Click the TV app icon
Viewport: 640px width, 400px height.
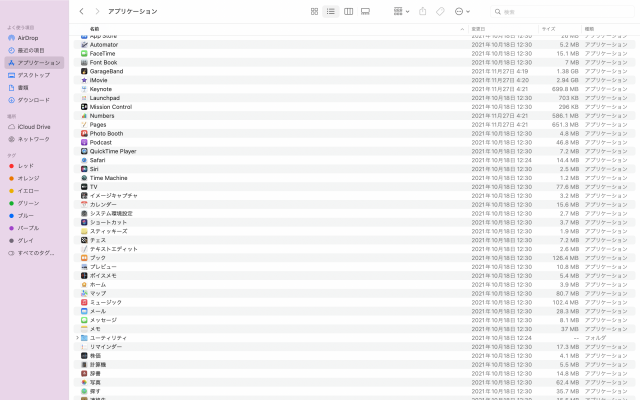[x=84, y=187]
